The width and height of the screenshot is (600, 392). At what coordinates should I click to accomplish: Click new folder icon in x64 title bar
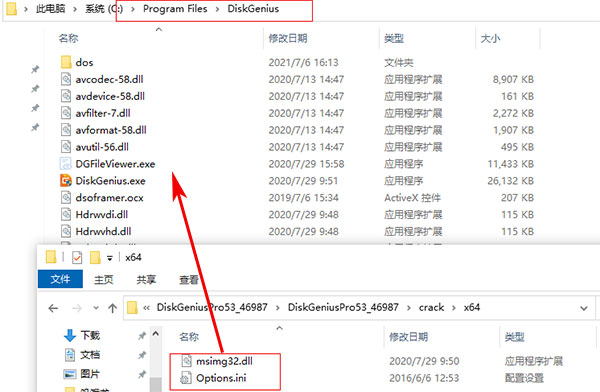pyautogui.click(x=95, y=258)
